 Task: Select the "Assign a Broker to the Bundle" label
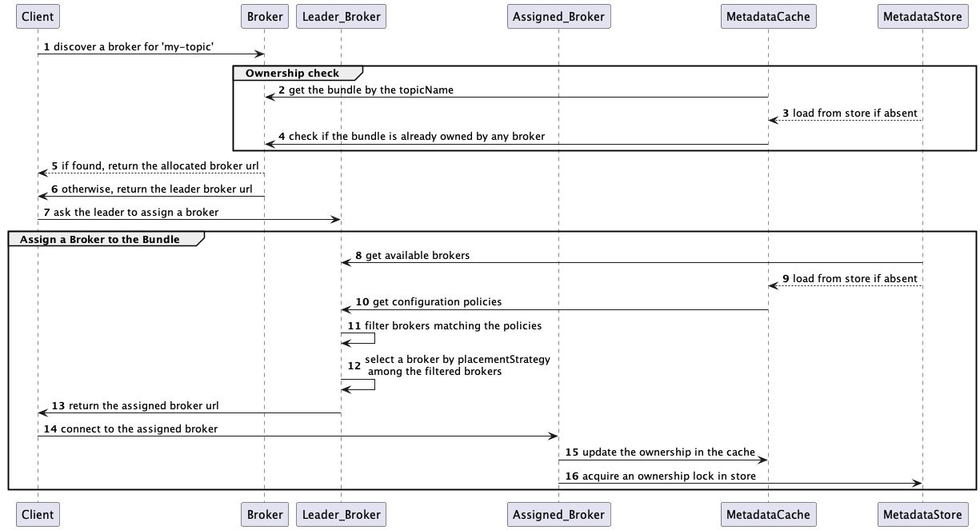click(x=100, y=239)
